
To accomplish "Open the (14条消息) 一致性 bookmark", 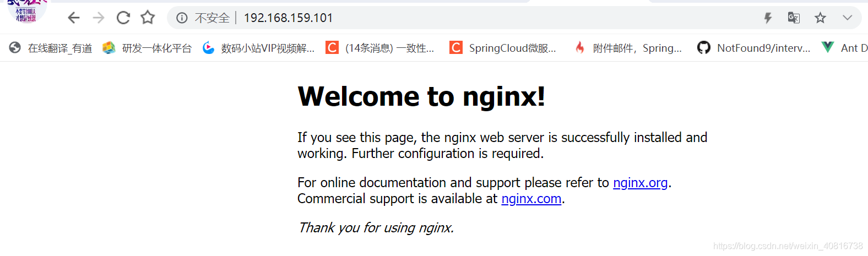I will [x=380, y=48].
